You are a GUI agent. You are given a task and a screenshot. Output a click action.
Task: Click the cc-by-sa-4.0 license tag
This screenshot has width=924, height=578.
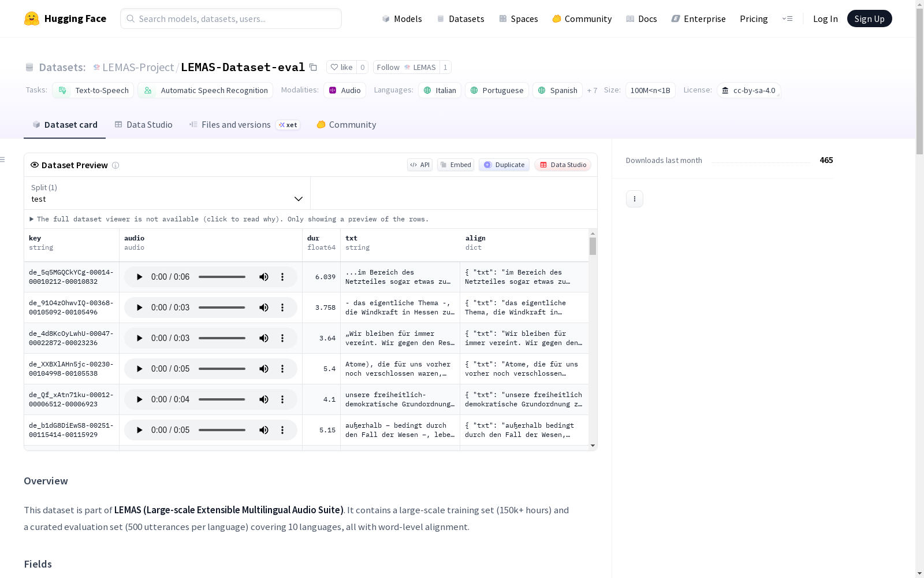(749, 90)
